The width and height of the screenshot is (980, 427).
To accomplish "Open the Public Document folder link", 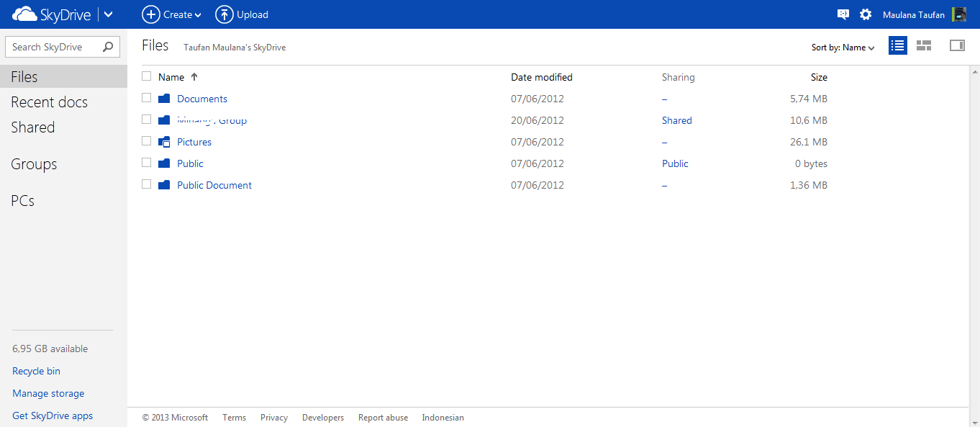I will point(214,185).
